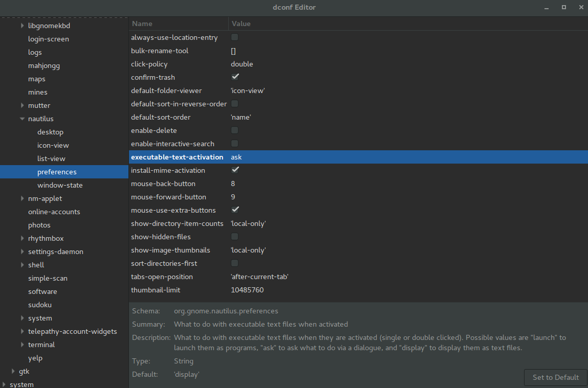Viewport: 588px width, 388px height.
Task: Expand the telepathy-account-widgets node
Action: click(x=22, y=331)
